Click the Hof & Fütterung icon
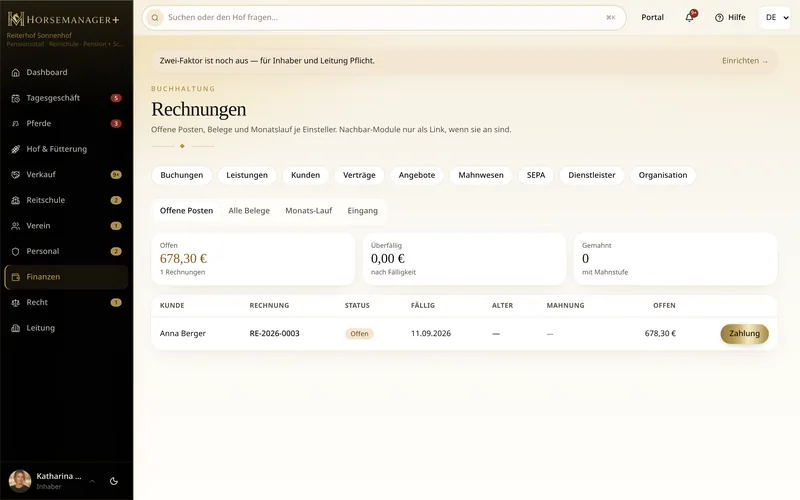Screen dimensions: 800x500 pos(16,149)
